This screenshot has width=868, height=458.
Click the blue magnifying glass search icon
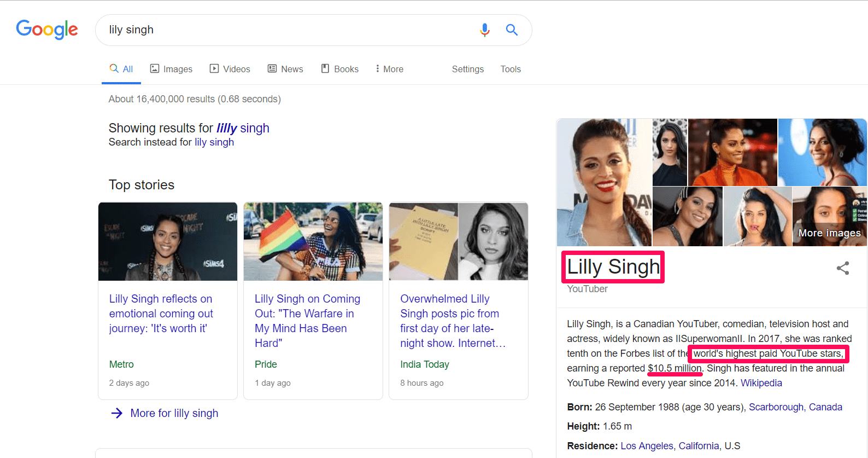click(512, 30)
